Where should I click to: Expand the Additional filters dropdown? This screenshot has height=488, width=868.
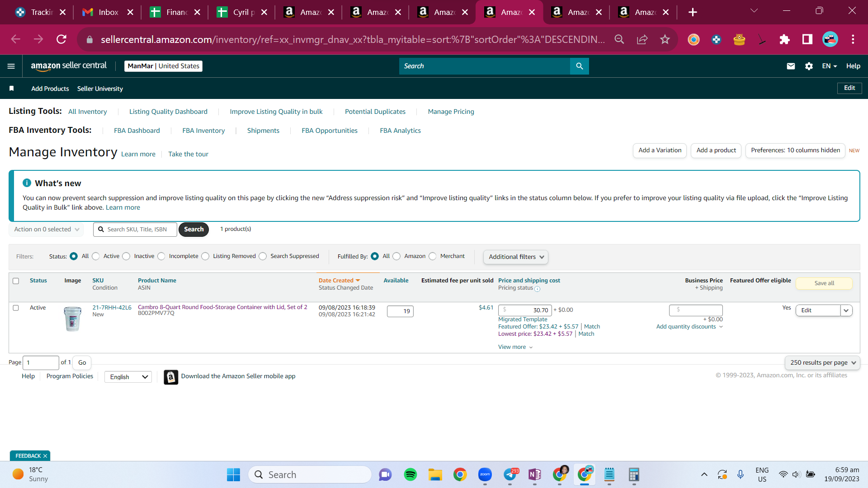click(516, 257)
